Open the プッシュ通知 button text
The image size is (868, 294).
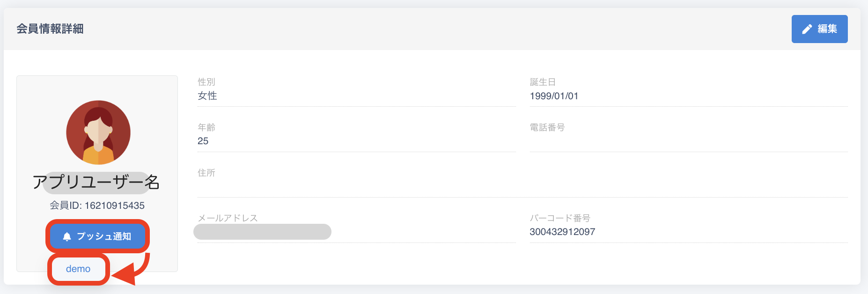click(104, 236)
